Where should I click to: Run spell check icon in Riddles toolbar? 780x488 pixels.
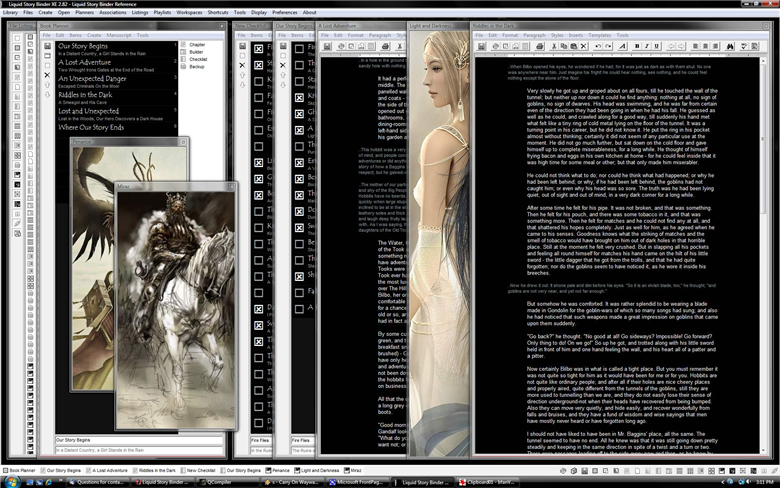(744, 46)
